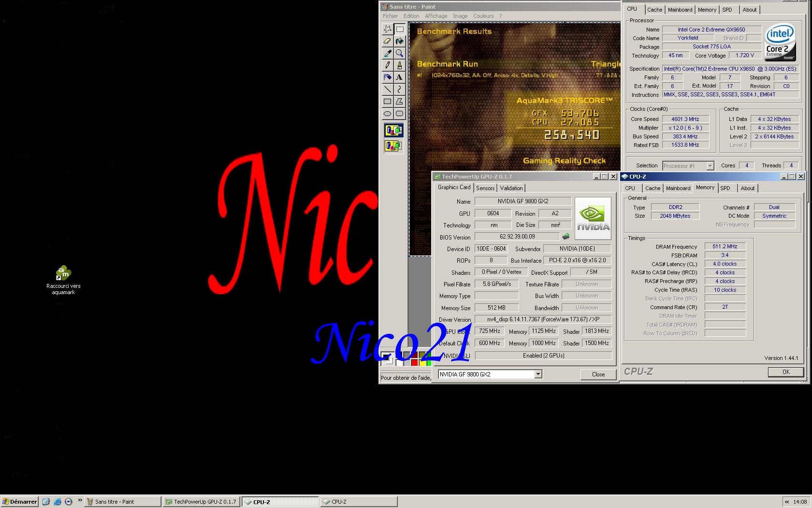Activate the Magnifier zoom tool in Paint
Screen dimensions: 812x508
pyautogui.click(x=400, y=53)
